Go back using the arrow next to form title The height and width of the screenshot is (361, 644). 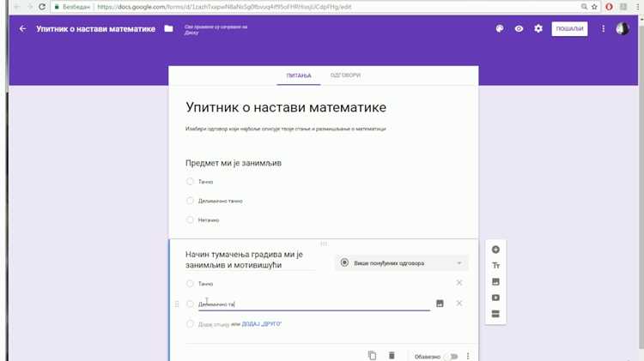(22, 28)
